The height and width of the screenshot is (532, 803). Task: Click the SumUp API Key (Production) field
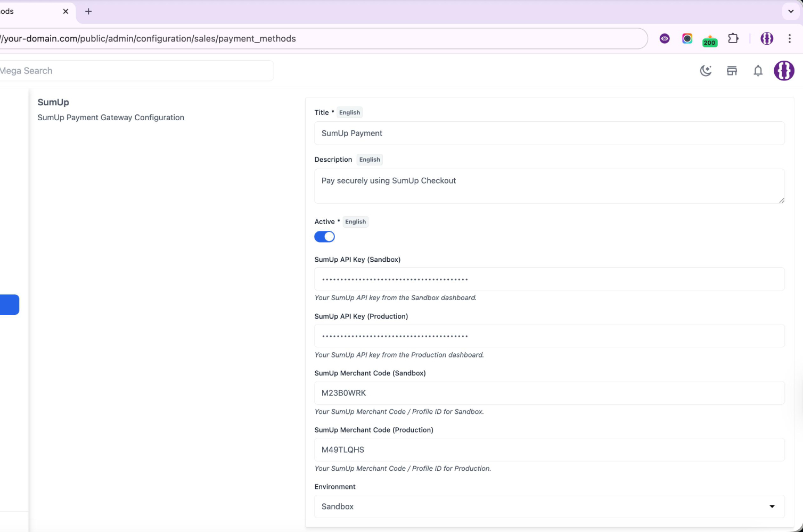(x=550, y=336)
